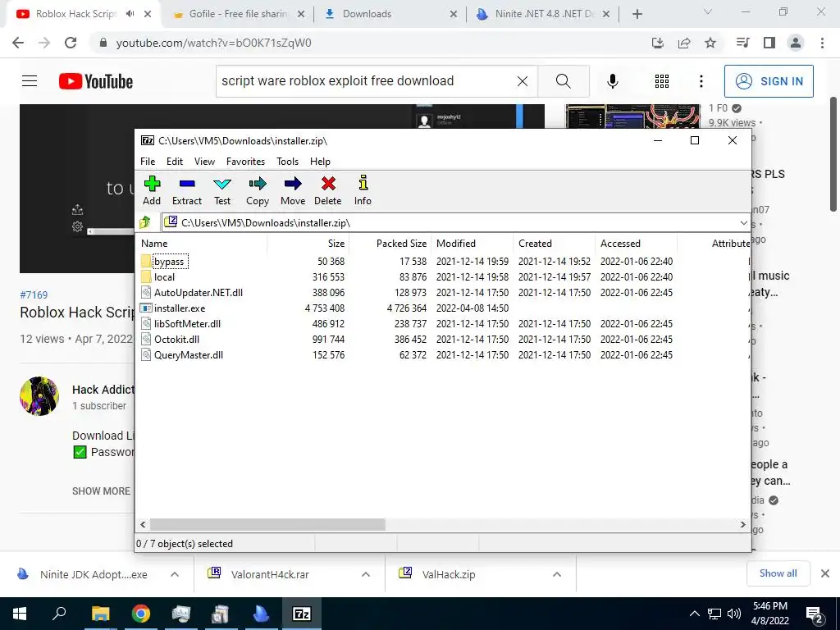
Task: Open archive Info via the toolbar icon
Action: [x=363, y=190]
